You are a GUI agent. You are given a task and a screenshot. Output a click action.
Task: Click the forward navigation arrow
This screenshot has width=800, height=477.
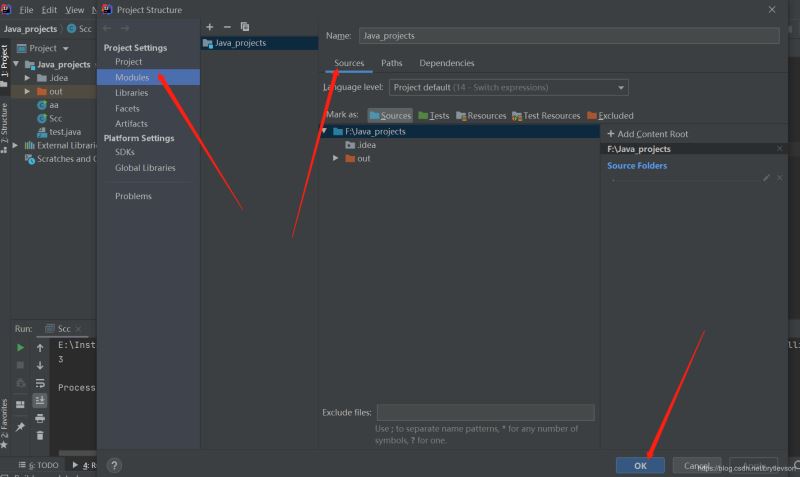pyautogui.click(x=124, y=28)
